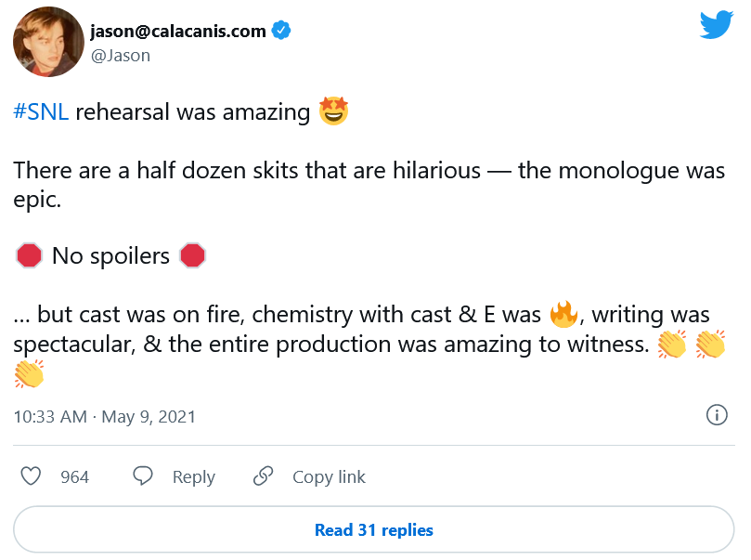
Task: Like the tweet with the heart icon
Action: coord(32,476)
